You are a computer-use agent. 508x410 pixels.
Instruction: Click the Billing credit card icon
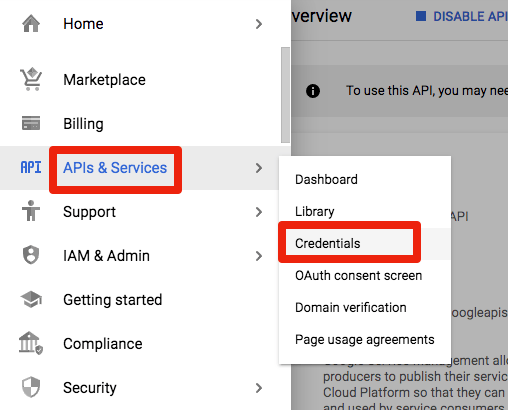coord(31,123)
